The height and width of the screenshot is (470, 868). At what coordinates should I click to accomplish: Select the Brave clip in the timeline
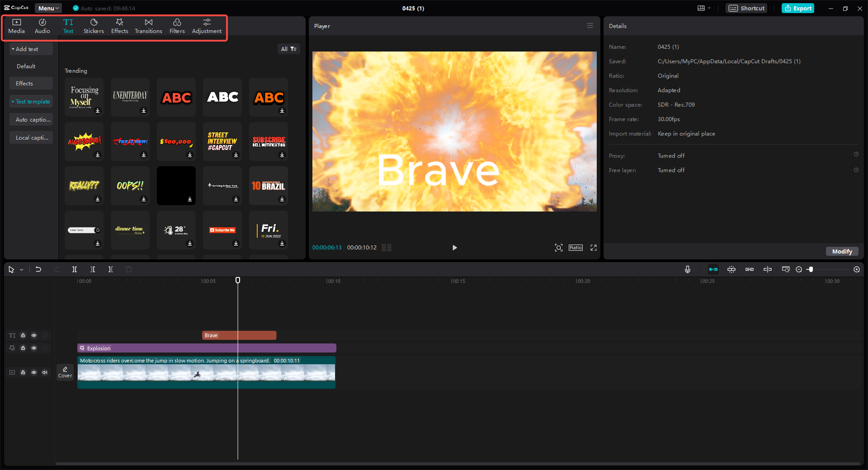tap(239, 335)
